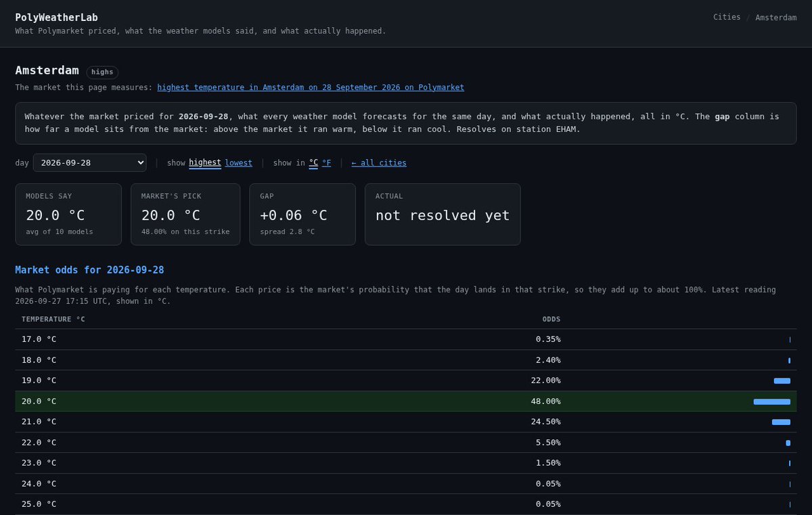812x515 pixels.
Task: Click the 'not resolved yet' actual value
Action: coord(443,215)
